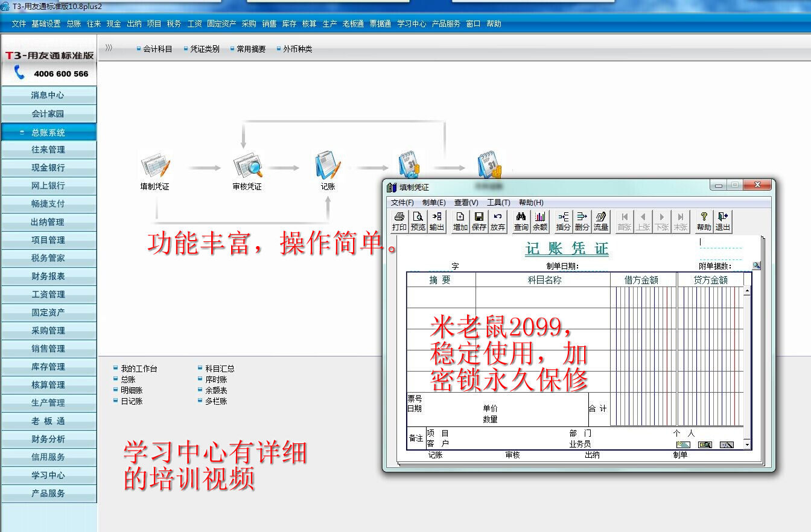Screen dimensions: 811x532
Task: Show account balance with 余额 icon
Action: pyautogui.click(x=540, y=221)
